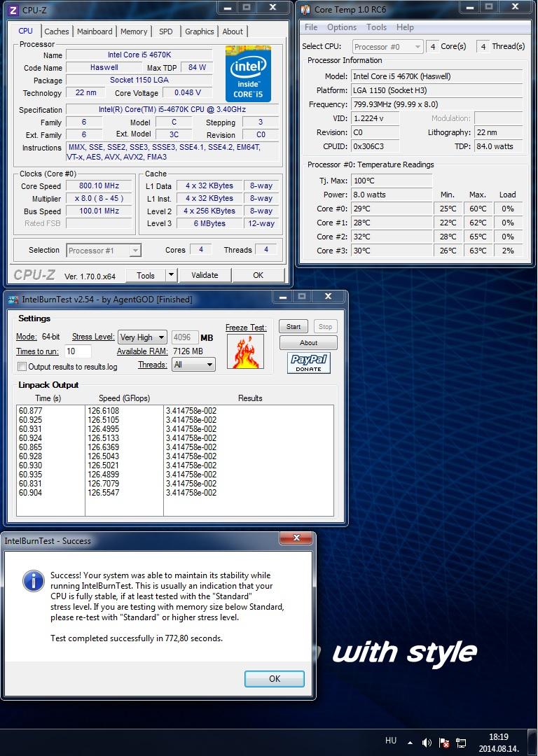This screenshot has height=756, width=538.
Task: Switch to the Graphics tab
Action: click(x=199, y=31)
